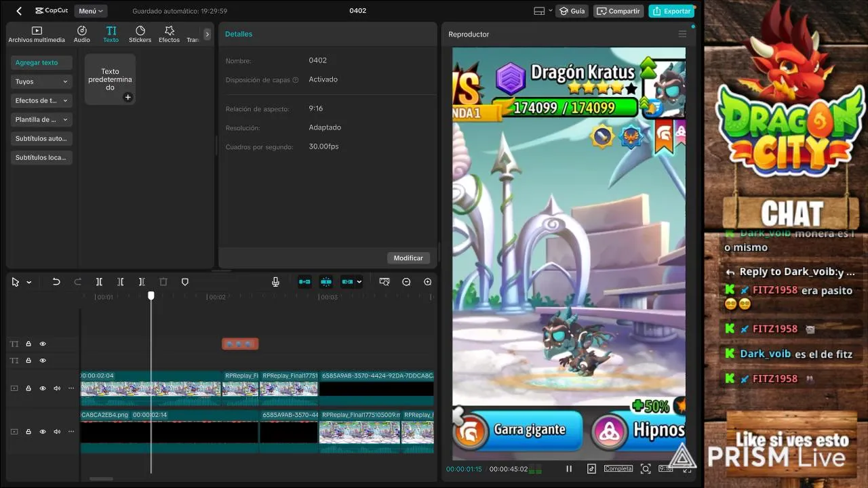Show more tabs with right chevron
Image resolution: width=868 pixels, height=488 pixels.
click(x=208, y=34)
